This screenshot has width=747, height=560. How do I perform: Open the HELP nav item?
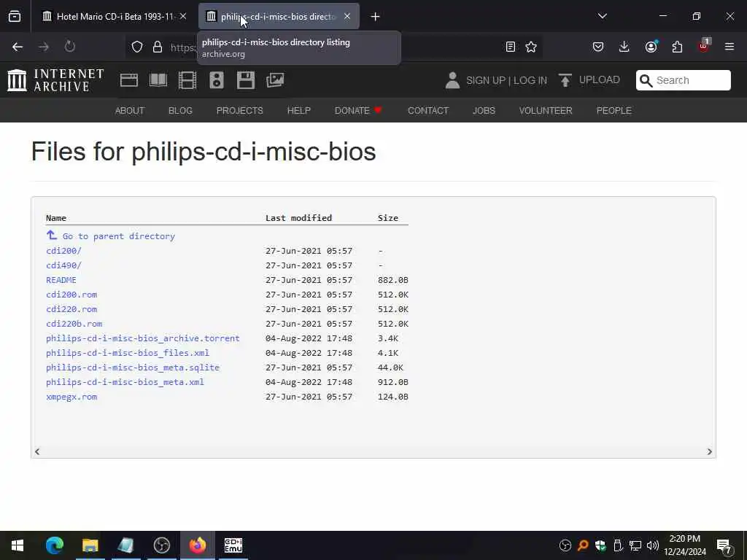click(298, 111)
